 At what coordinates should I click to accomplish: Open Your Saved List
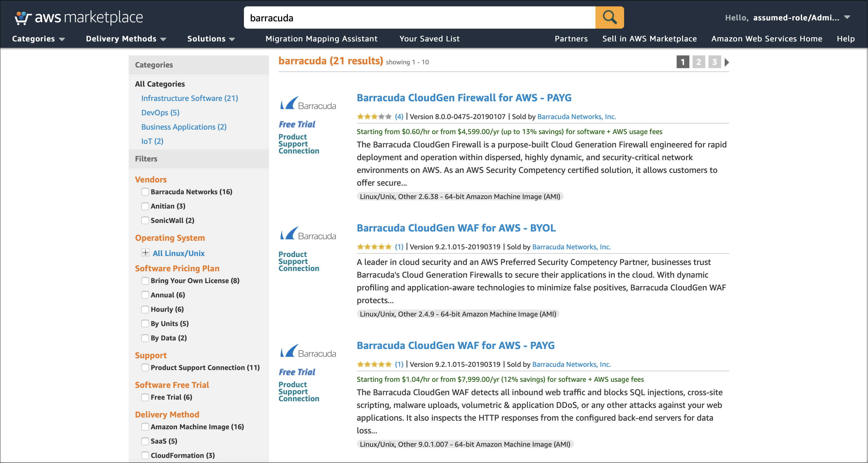pyautogui.click(x=430, y=39)
